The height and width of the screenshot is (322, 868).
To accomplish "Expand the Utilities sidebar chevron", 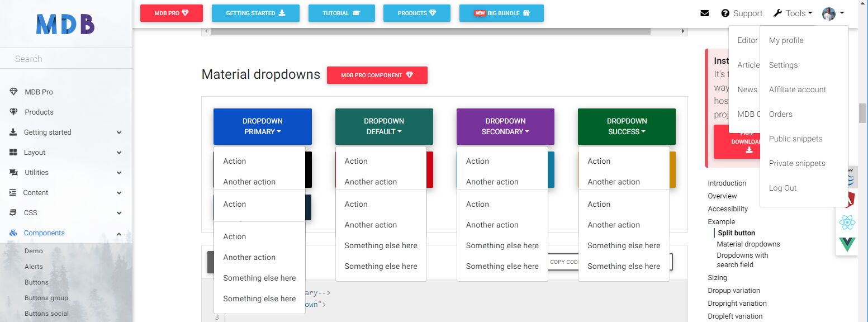I will point(119,173).
